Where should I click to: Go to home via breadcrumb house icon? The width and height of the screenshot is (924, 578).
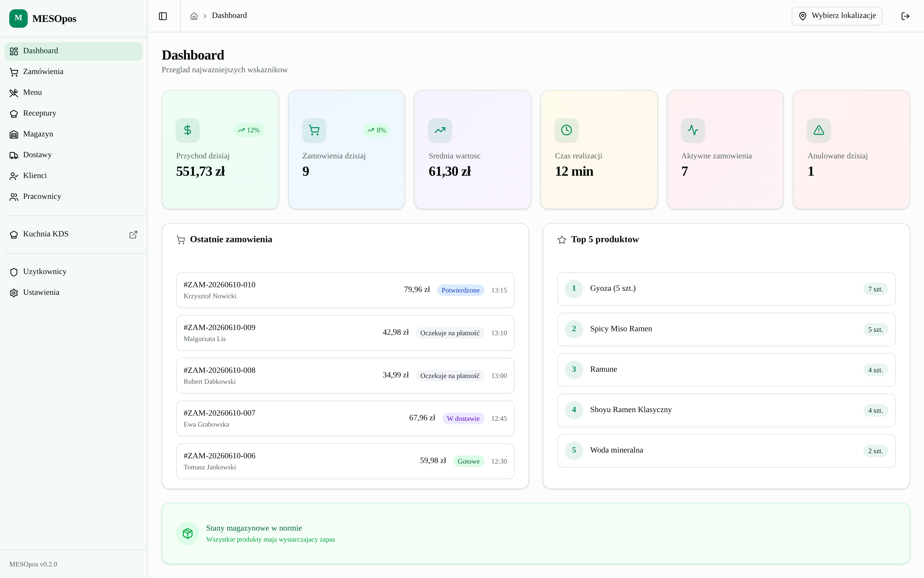[x=194, y=16]
